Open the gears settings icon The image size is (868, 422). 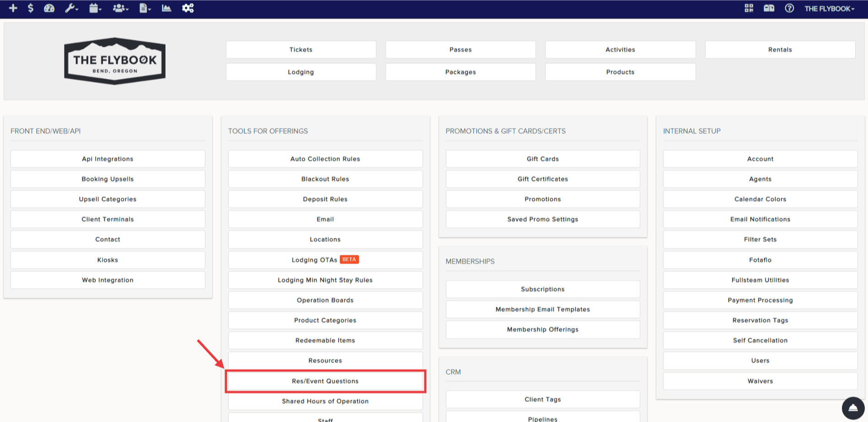188,8
